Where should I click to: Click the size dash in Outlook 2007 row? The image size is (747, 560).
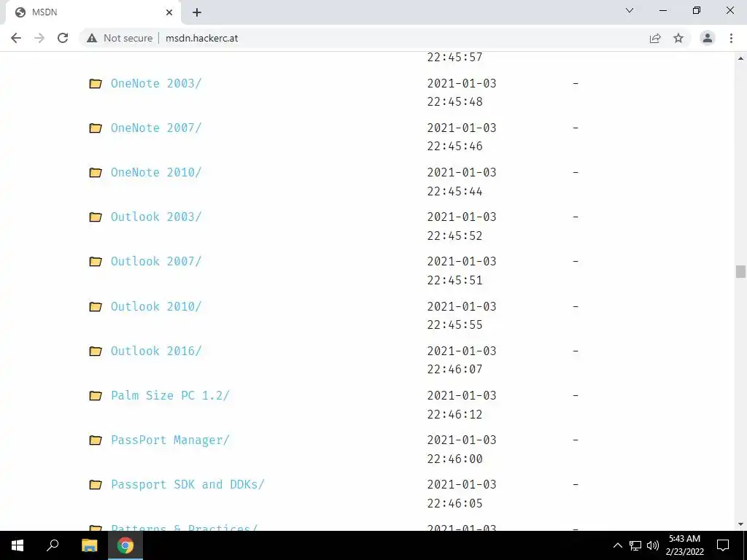pos(576,262)
